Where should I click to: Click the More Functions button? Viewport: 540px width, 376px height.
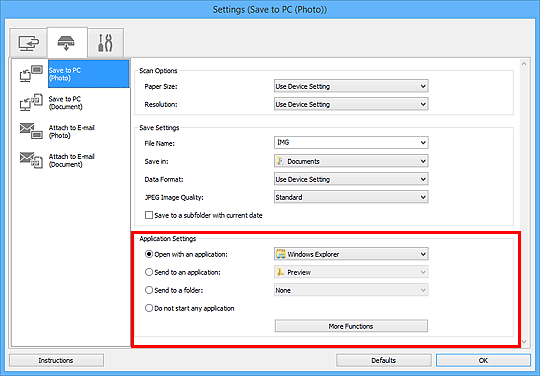click(x=351, y=326)
